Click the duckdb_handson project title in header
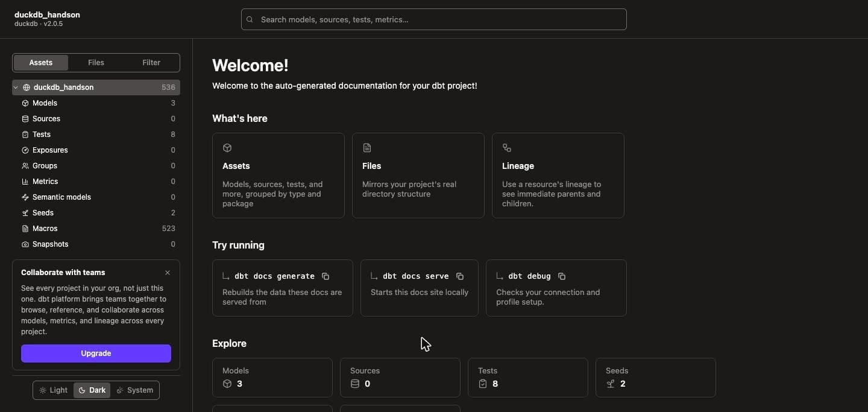The image size is (868, 412). pyautogui.click(x=47, y=14)
